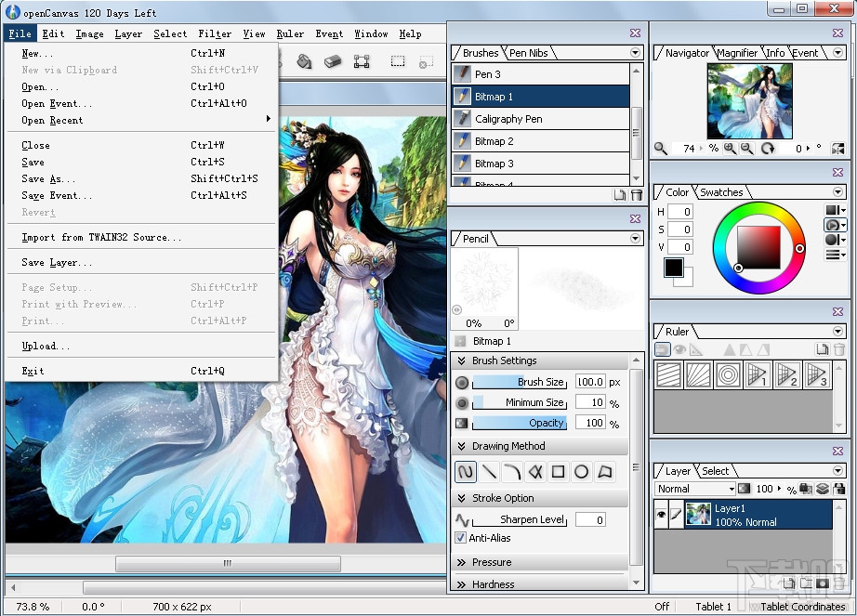Toggle the Anti-Alias checkbox

point(461,538)
